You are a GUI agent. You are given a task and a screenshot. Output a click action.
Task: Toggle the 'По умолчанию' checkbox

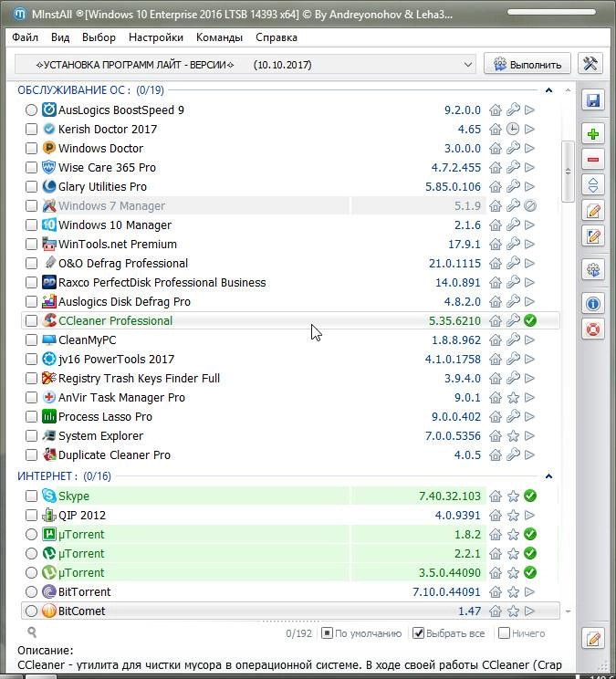(328, 633)
